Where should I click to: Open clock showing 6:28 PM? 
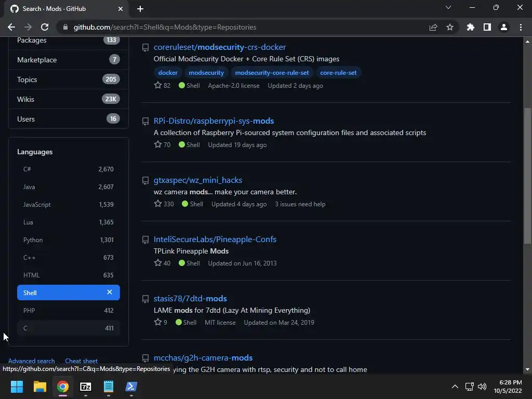508,387
